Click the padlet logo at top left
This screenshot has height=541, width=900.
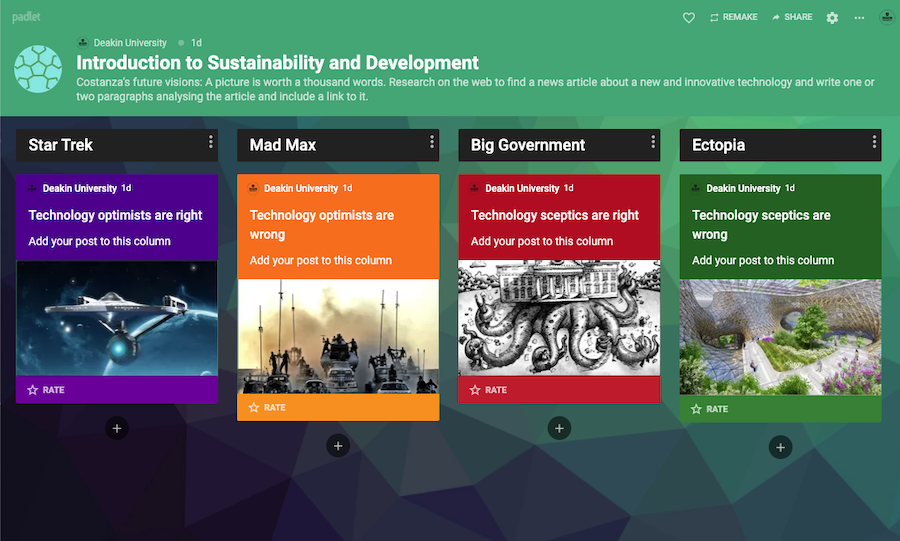tap(26, 17)
